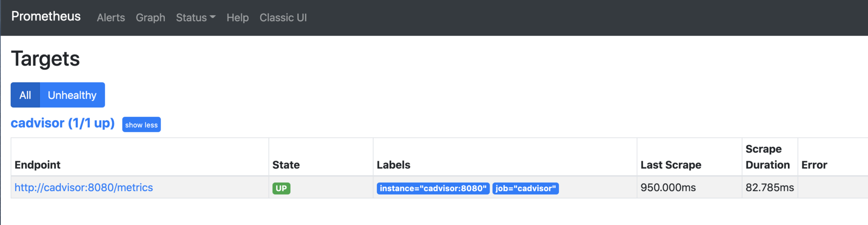This screenshot has height=225, width=868.
Task: Click the 950.000ms last scrape value
Action: pyautogui.click(x=668, y=187)
